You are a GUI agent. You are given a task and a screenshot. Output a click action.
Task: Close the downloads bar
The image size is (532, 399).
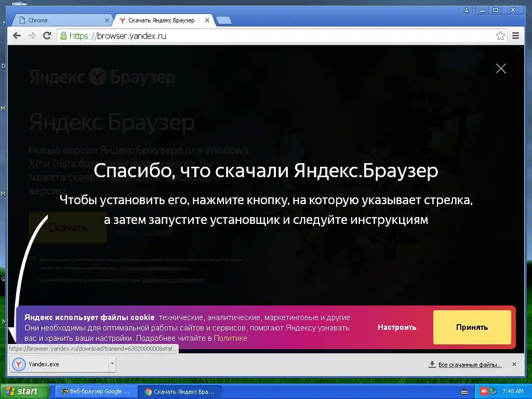[x=514, y=364]
